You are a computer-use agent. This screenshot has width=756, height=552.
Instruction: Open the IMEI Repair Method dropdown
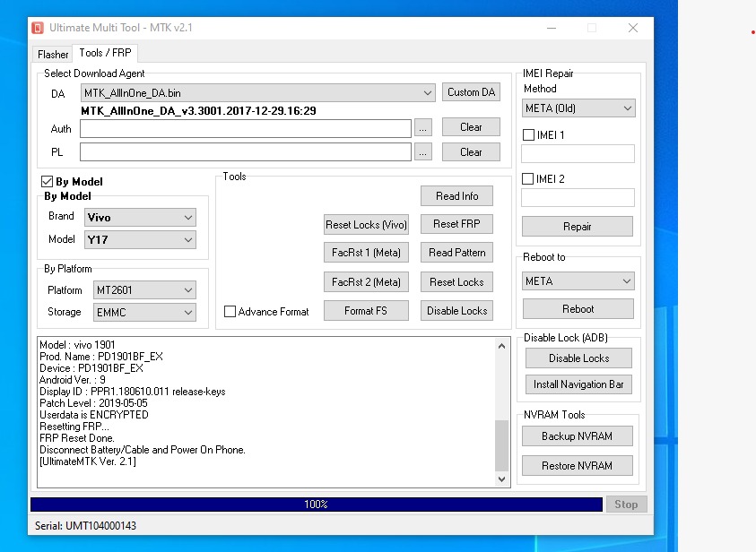point(578,108)
